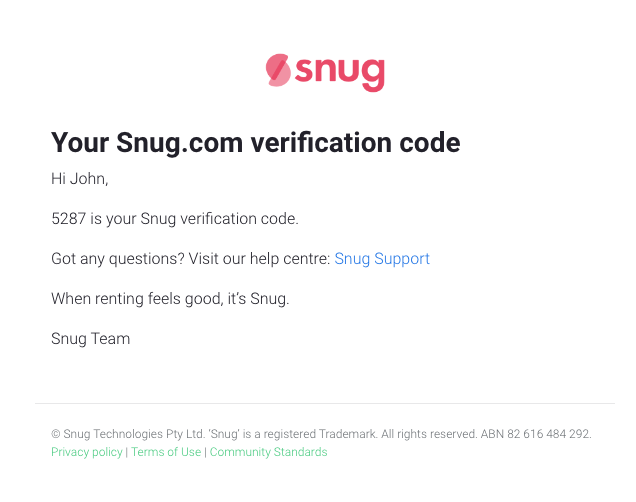Click the 'Snug Team' signature
Image resolution: width=636 pixels, height=502 pixels.
click(90, 339)
